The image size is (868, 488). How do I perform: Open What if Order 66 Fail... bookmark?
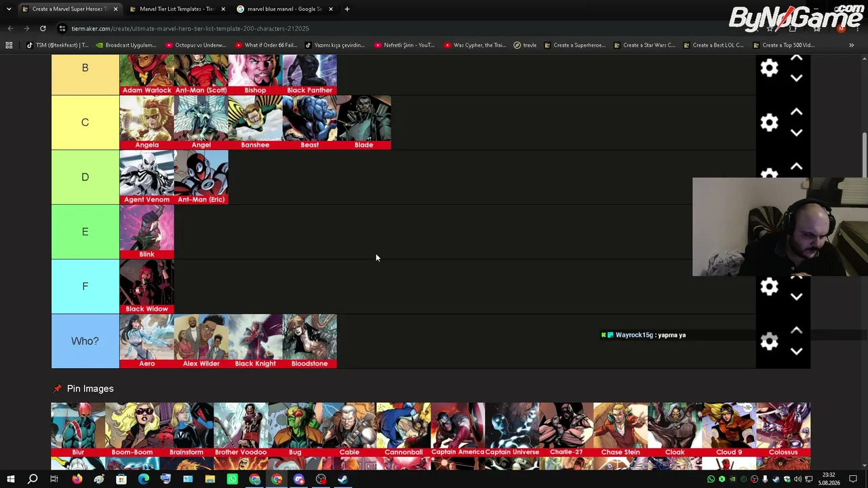pyautogui.click(x=266, y=45)
